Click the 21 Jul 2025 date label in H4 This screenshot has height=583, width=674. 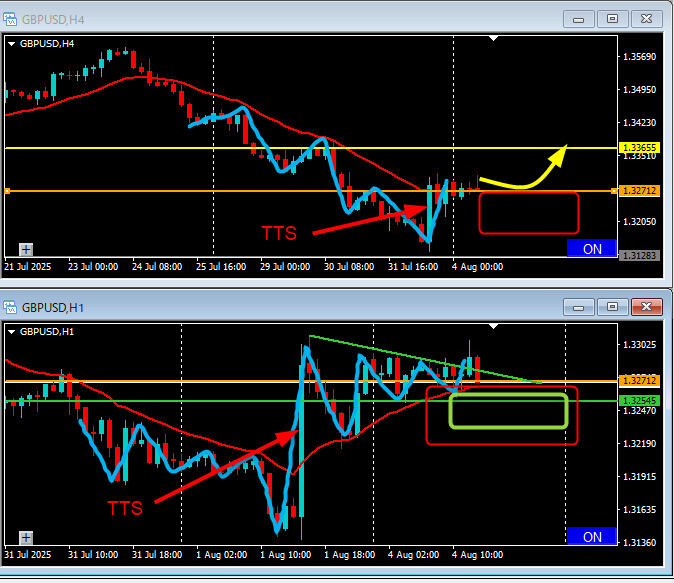coord(28,267)
